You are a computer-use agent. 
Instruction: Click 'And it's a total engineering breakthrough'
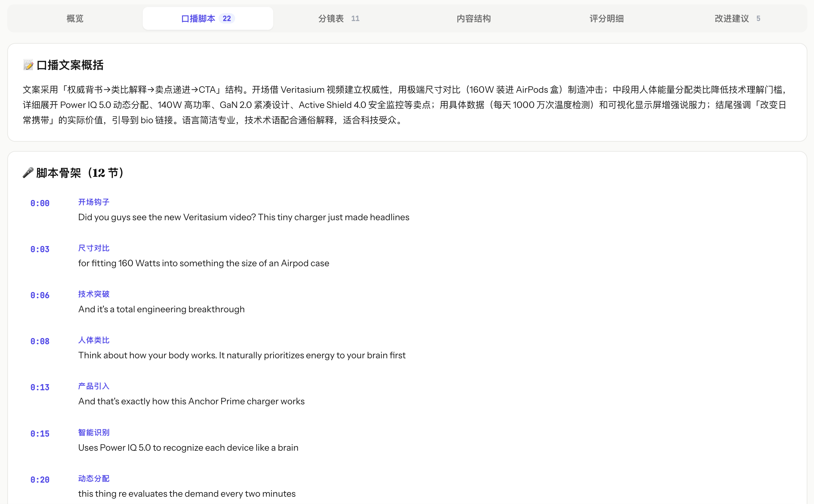(161, 309)
